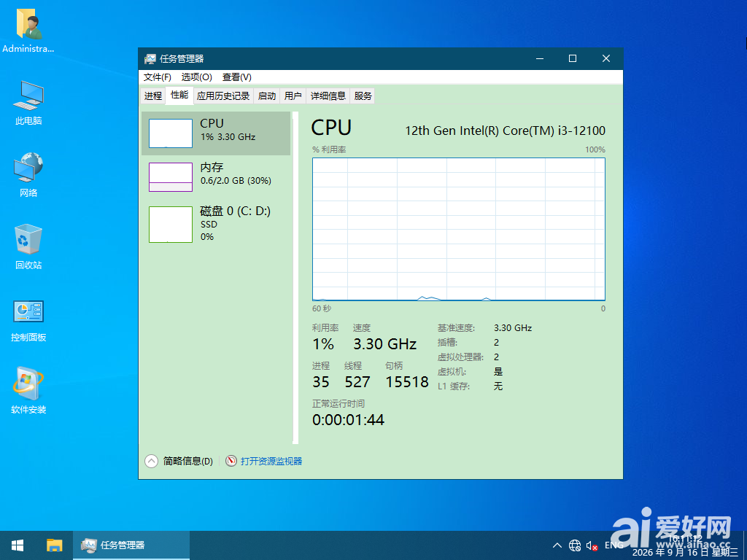Screen dimensions: 747x560
Task: Click the resource monitor gauge icon
Action: (x=231, y=461)
